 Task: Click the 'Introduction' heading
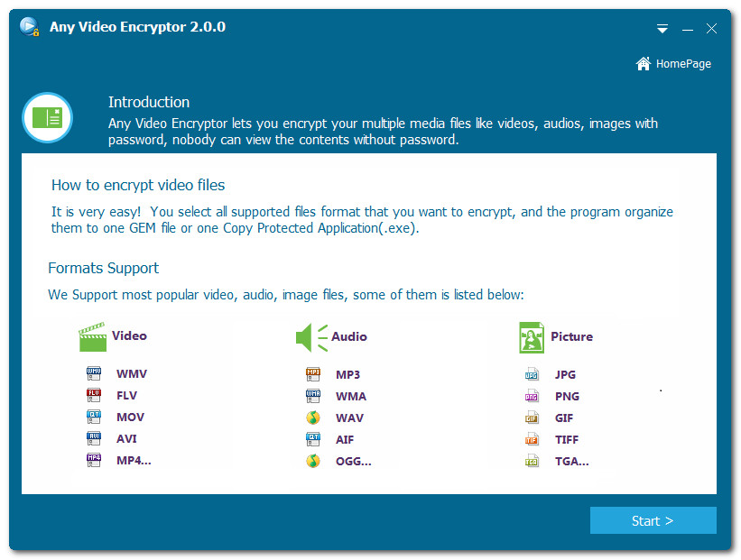coord(149,102)
